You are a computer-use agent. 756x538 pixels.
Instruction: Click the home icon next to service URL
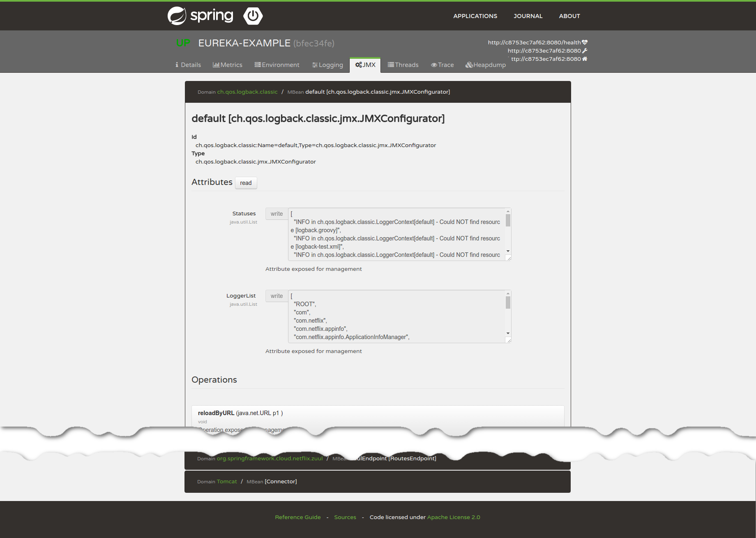pos(585,59)
